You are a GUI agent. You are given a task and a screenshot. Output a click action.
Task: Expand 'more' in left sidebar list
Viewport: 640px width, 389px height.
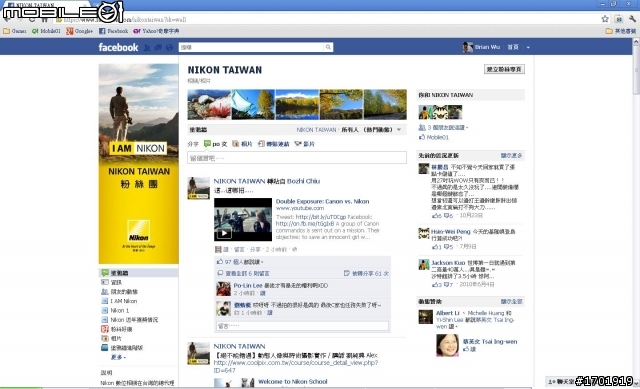pos(118,357)
